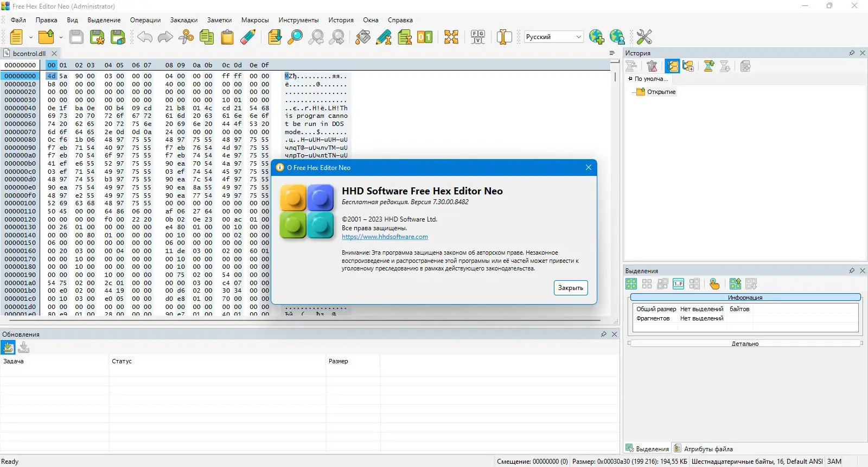The height and width of the screenshot is (467, 868).
Task: Collapse the Информация section header
Action: point(745,298)
